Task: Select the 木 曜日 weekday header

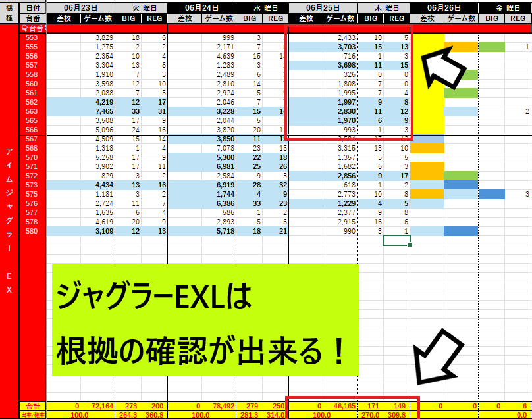Action: 384,8
